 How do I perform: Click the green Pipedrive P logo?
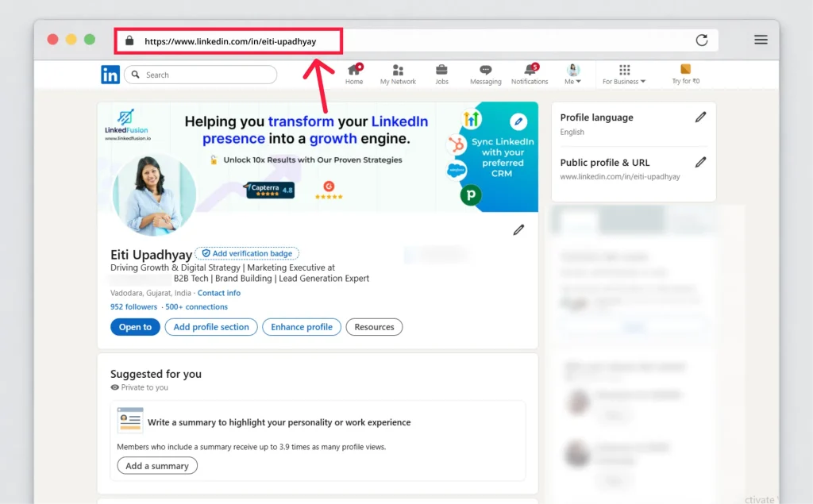coord(471,195)
